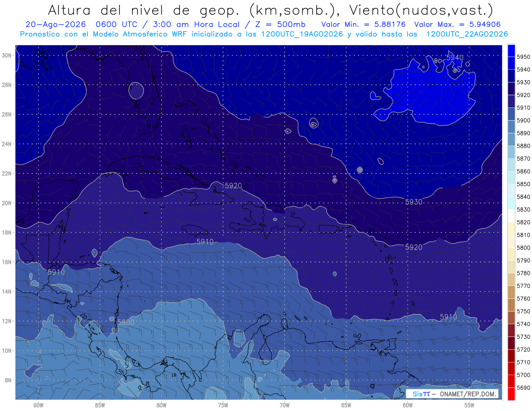The height and width of the screenshot is (411, 532).
Task: Click the chart title beginning 'Altura del nivel'
Action: [x=270, y=10]
